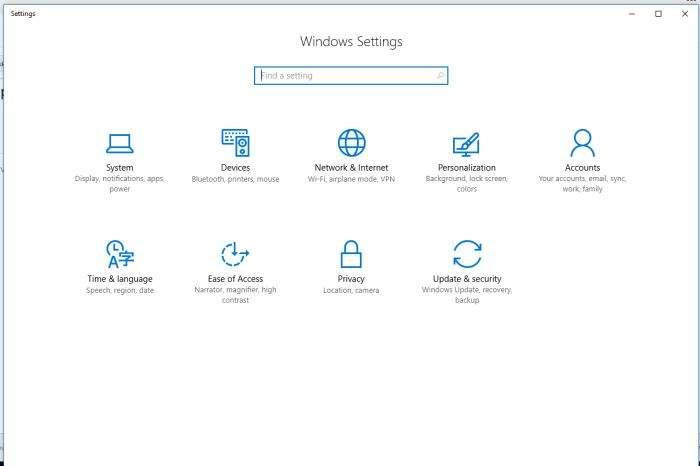Open the Ease of Access icon
This screenshot has height=466, width=700.
235,254
